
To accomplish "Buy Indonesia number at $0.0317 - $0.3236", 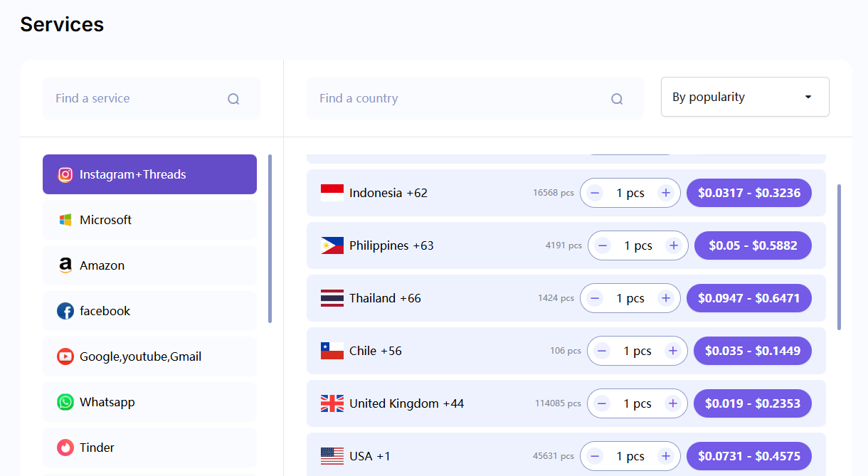I will [x=748, y=193].
